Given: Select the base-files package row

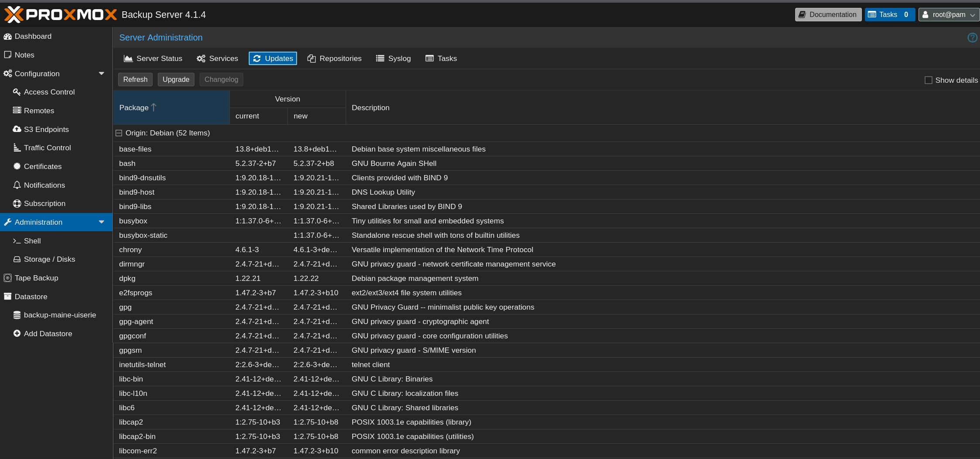Looking at the screenshot, I should (x=547, y=149).
